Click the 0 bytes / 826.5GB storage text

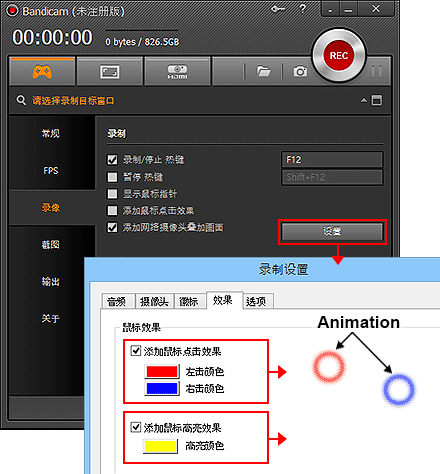coord(142,42)
